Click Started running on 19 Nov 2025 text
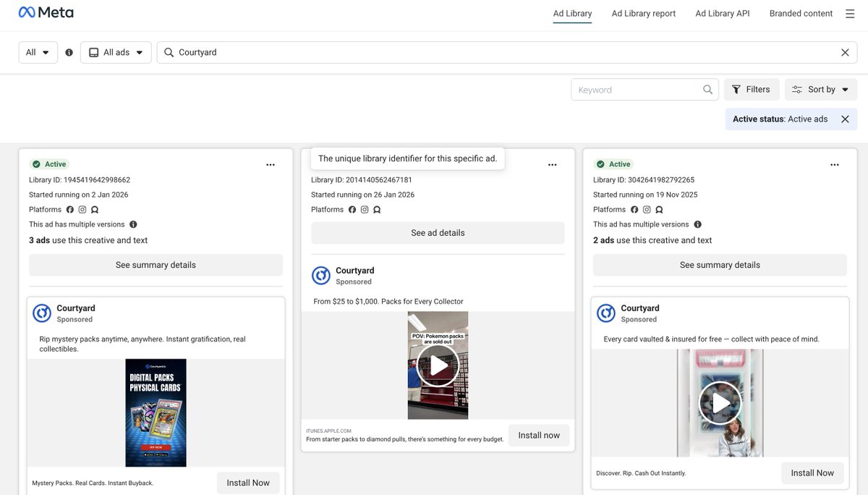Screen dimensions: 868x495 click(x=645, y=195)
